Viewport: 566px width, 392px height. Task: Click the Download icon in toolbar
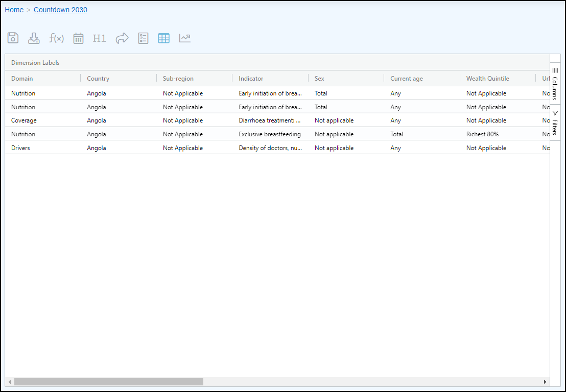tap(34, 38)
